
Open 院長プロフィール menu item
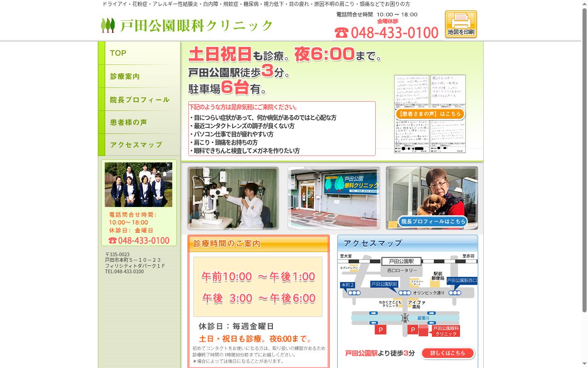coord(139,99)
